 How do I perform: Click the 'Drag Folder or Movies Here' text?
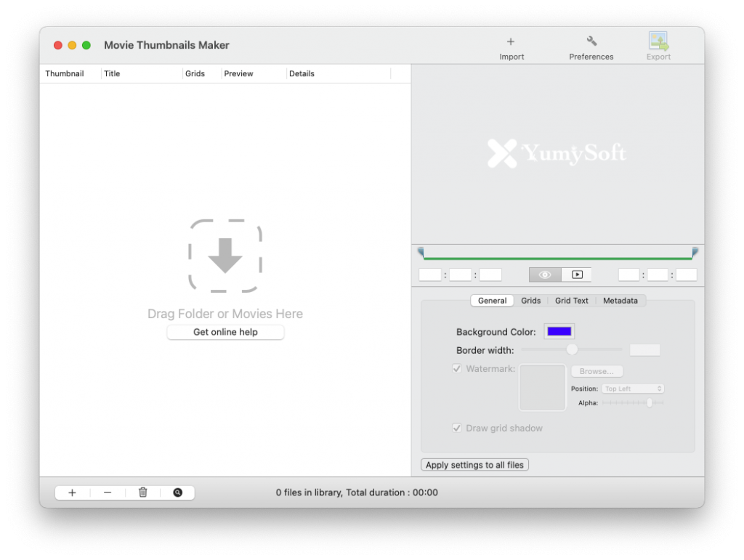(225, 314)
